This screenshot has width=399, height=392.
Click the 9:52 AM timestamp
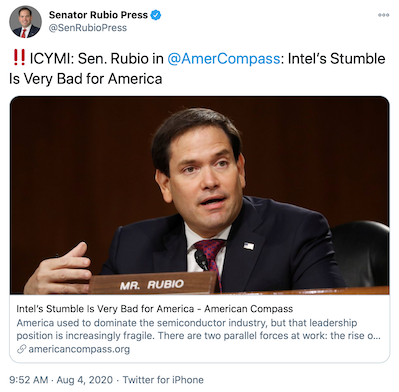coord(29,380)
